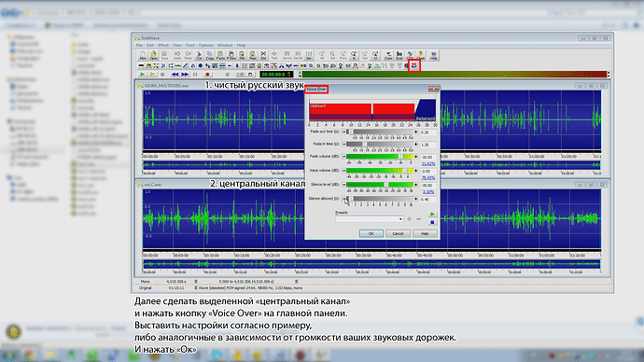
Task: Open the File menu
Action: pos(139,45)
